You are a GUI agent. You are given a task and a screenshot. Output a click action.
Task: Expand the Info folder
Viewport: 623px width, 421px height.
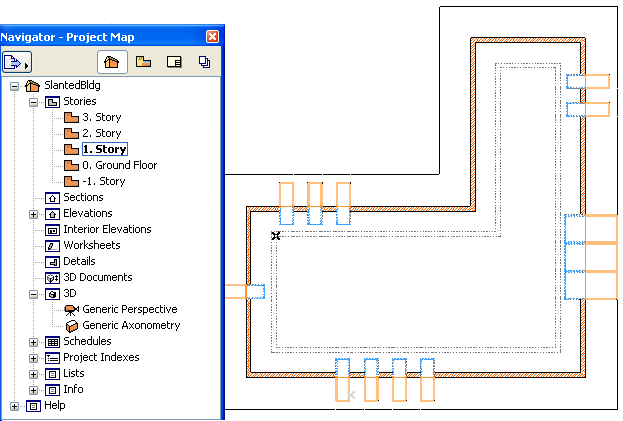pos(33,390)
